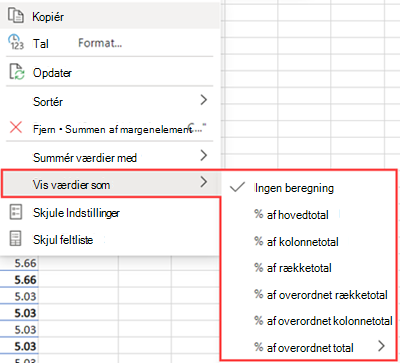Select checked Ingen beregning option

308,188
